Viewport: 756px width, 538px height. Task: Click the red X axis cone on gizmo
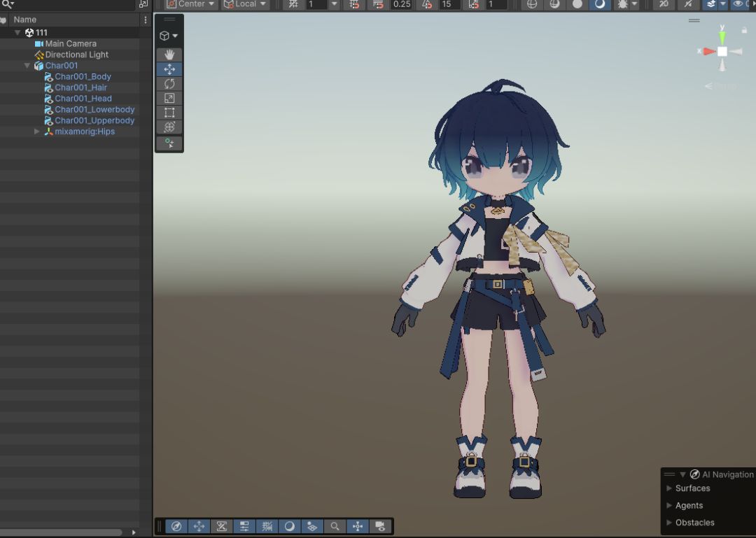pos(708,51)
